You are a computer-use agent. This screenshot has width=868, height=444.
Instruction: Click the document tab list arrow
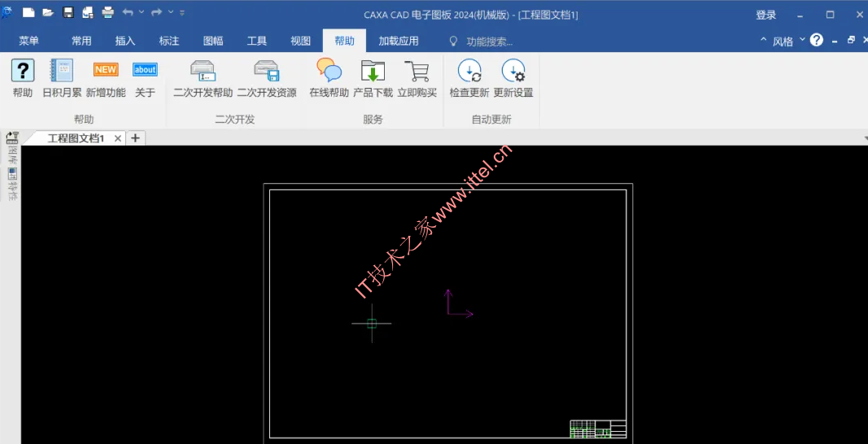click(865, 137)
